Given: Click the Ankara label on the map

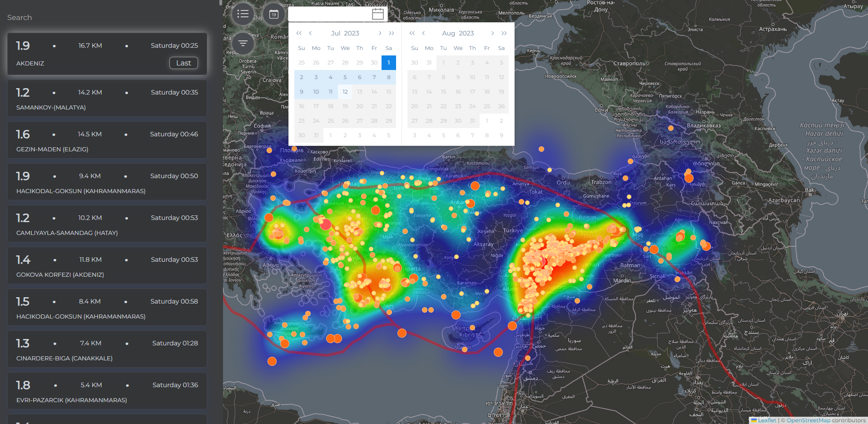Looking at the screenshot, I should click(458, 202).
